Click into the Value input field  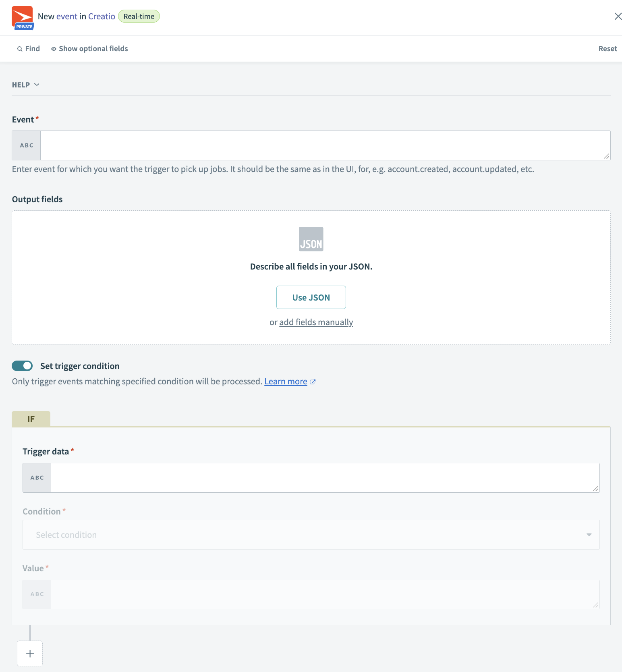[325, 594]
